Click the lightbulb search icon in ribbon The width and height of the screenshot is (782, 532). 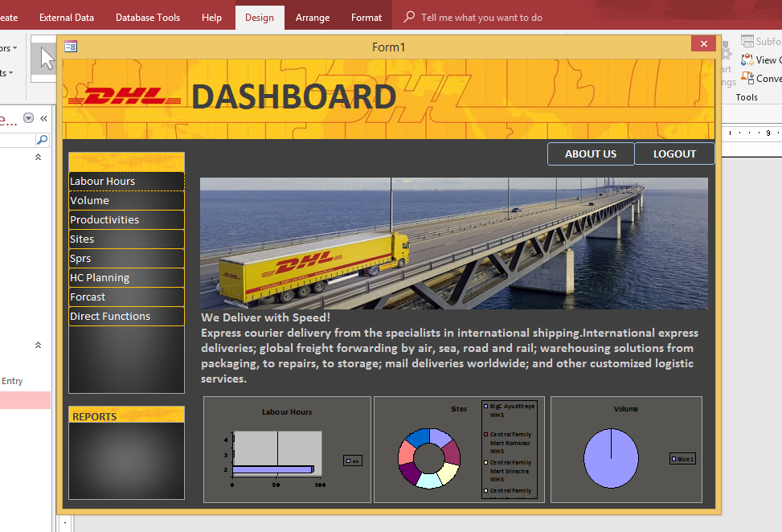[x=409, y=17]
